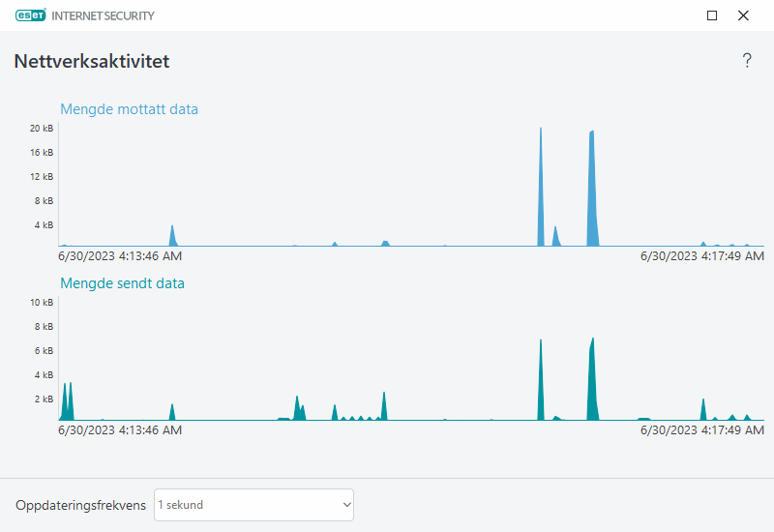
Task: Click the Nettverksaktivitet page heading
Action: coord(92,61)
